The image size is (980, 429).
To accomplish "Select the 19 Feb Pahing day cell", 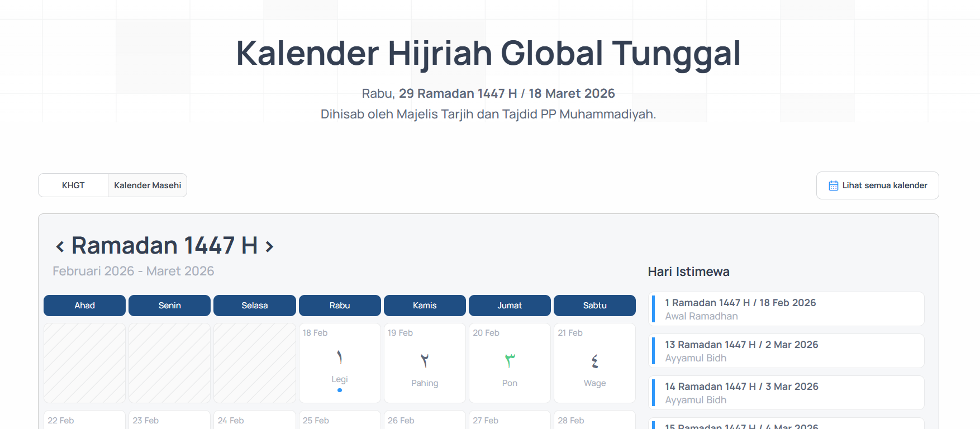I will tap(425, 363).
